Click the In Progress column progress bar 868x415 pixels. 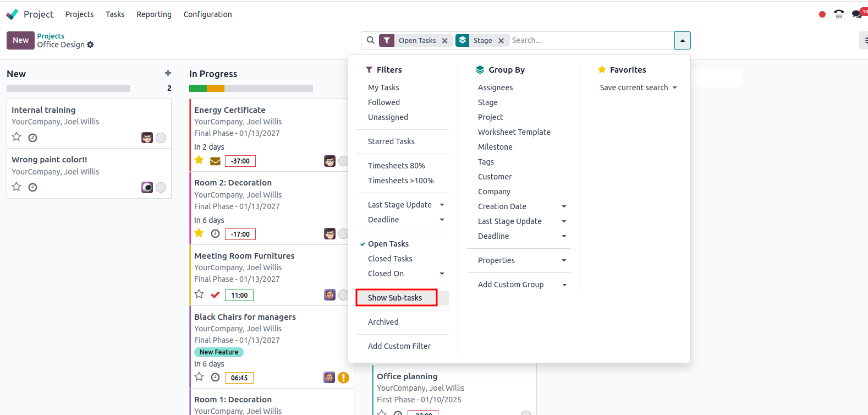pos(251,88)
